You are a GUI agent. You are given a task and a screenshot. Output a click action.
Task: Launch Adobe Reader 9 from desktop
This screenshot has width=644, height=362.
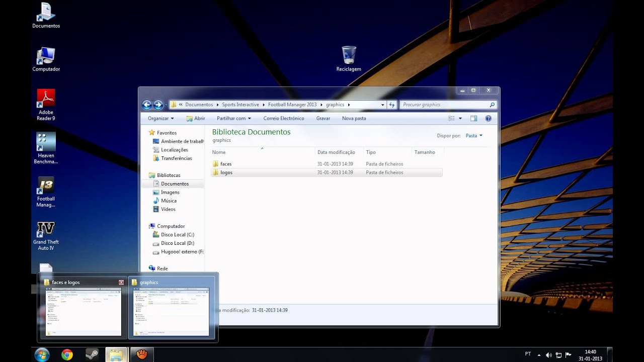tap(46, 105)
